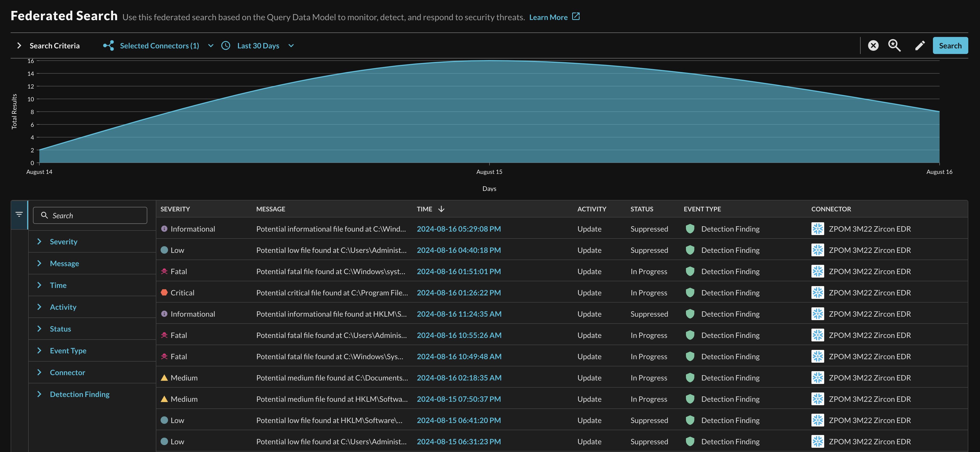The image size is (980, 452).
Task: Click the filter/columns icon on left
Action: point(19,215)
